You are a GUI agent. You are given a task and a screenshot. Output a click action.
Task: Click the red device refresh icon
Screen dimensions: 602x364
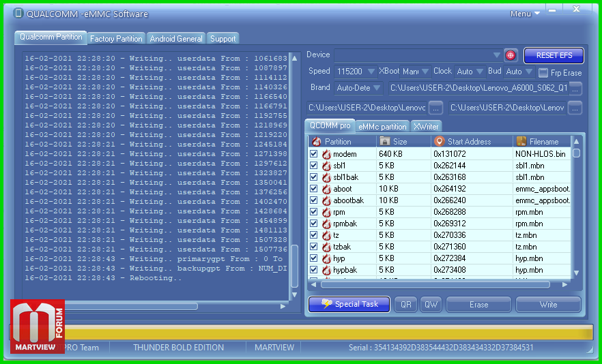click(x=511, y=55)
